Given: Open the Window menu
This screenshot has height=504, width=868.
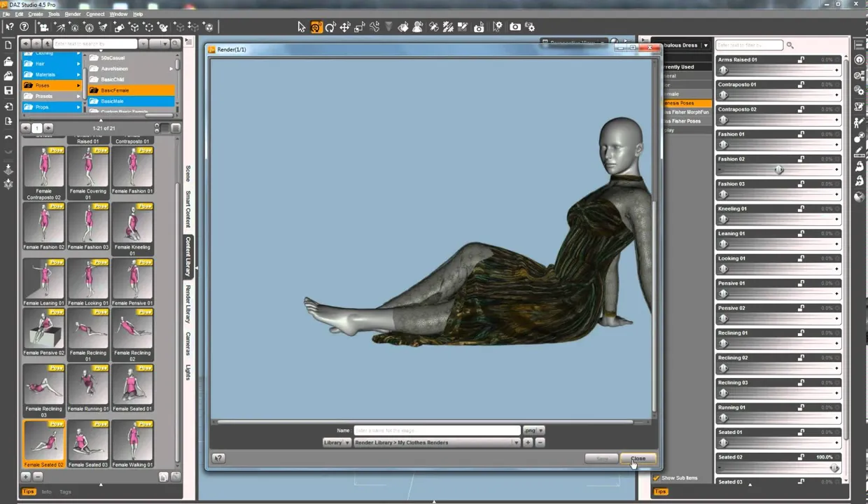Looking at the screenshot, I should point(118,14).
